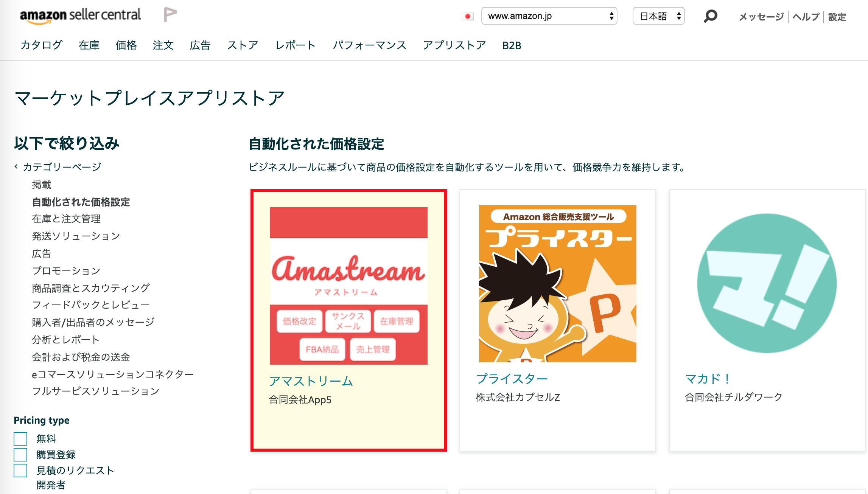The width and height of the screenshot is (868, 494).
Task: Click the マカド！ teal logo thumbnail
Action: (767, 284)
